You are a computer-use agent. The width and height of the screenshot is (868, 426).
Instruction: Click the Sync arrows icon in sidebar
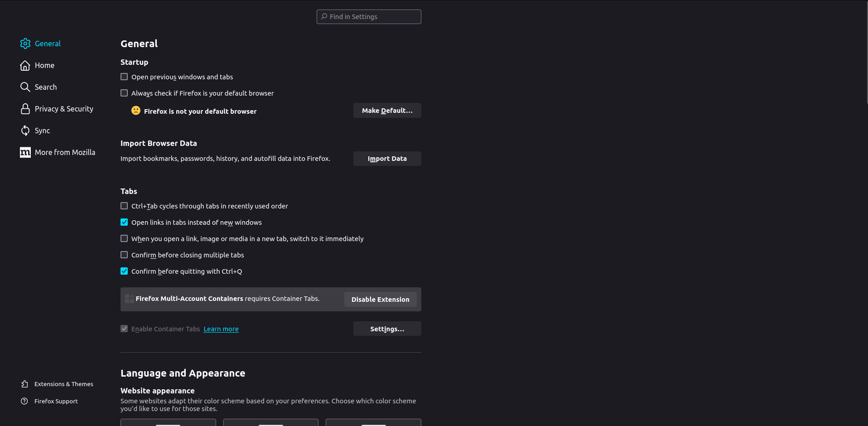[x=25, y=131]
